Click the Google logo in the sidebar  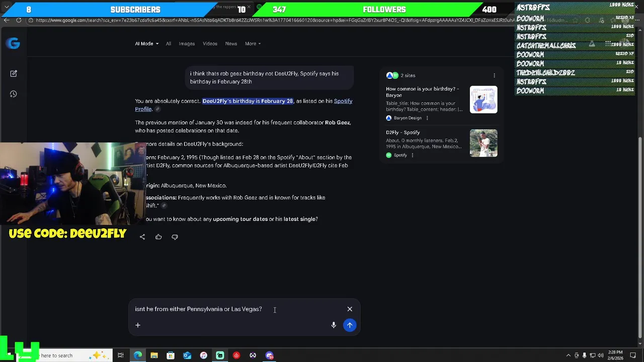pos(14,43)
